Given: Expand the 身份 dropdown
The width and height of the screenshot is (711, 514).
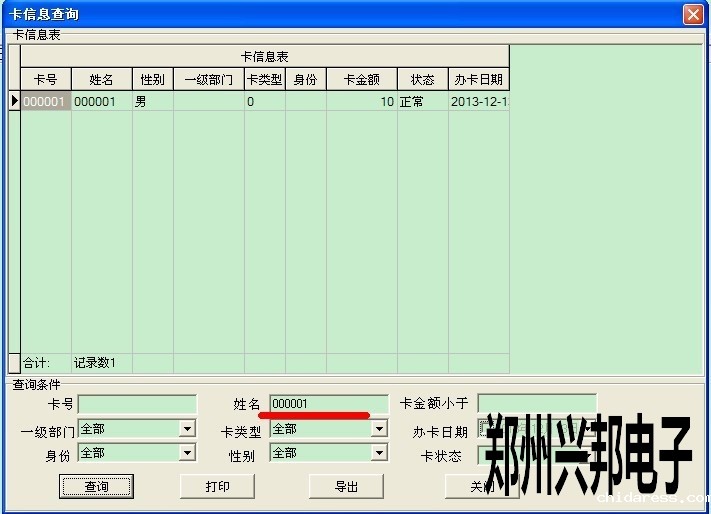Looking at the screenshot, I should click(x=187, y=453).
